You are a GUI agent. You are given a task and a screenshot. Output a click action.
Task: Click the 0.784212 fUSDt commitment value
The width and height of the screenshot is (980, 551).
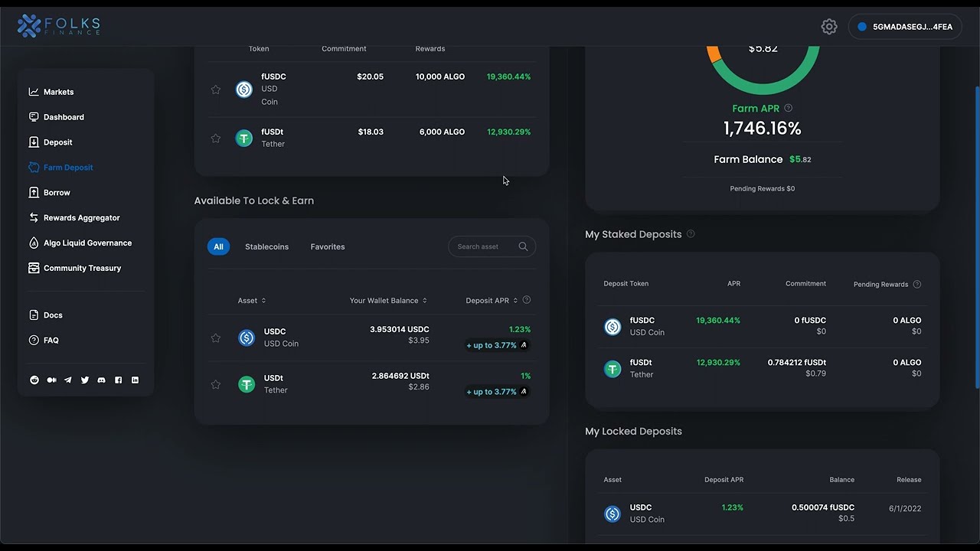coord(797,363)
